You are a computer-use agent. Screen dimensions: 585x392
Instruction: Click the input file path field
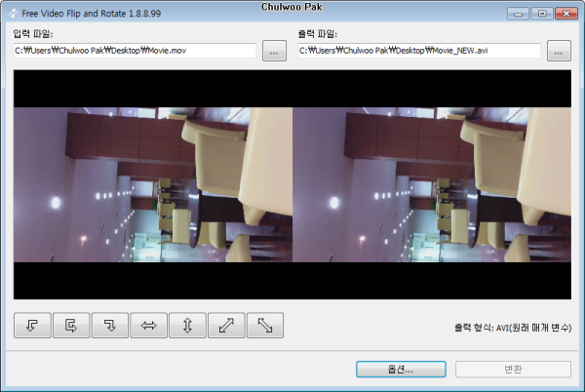[135, 51]
